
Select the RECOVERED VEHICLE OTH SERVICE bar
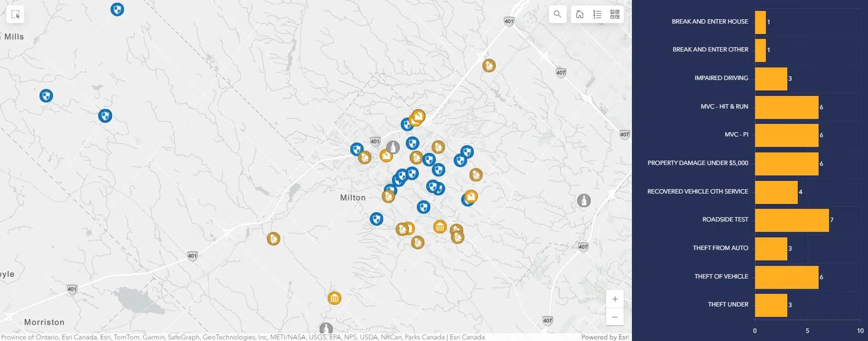pyautogui.click(x=776, y=192)
